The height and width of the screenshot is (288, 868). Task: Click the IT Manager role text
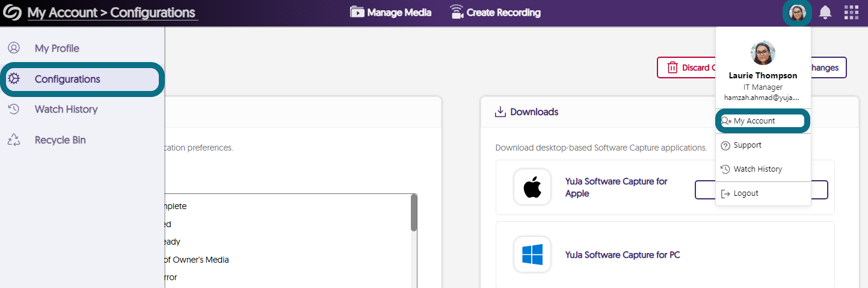(763, 87)
